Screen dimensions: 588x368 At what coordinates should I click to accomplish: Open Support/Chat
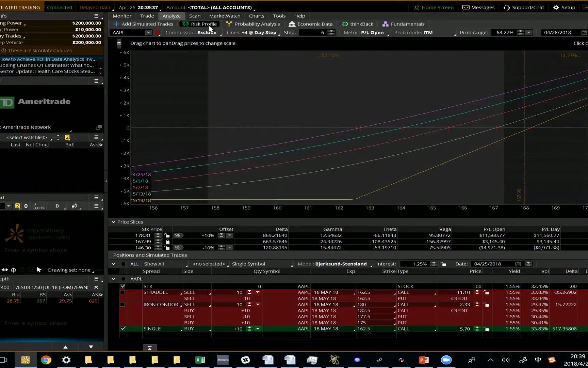tap(523, 7)
